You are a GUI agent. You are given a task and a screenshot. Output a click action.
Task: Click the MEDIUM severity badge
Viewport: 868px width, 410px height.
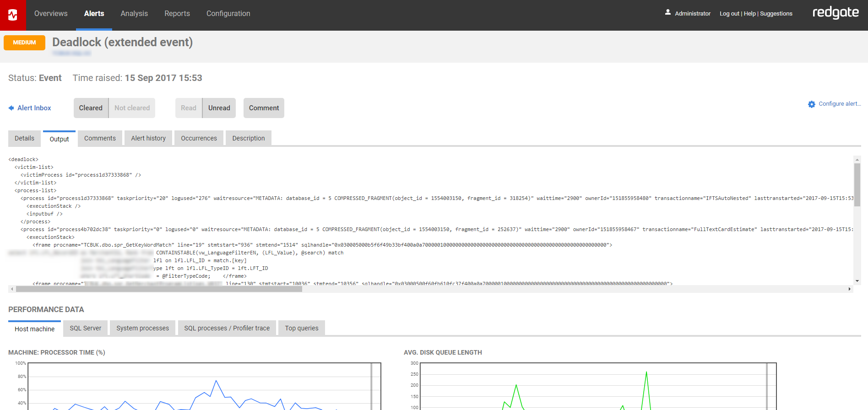[x=24, y=43]
